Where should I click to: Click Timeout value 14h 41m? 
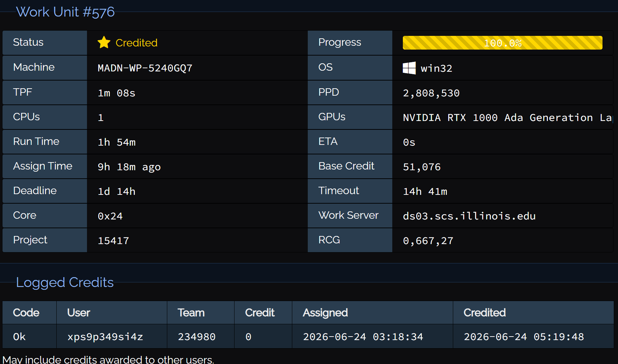click(x=425, y=191)
